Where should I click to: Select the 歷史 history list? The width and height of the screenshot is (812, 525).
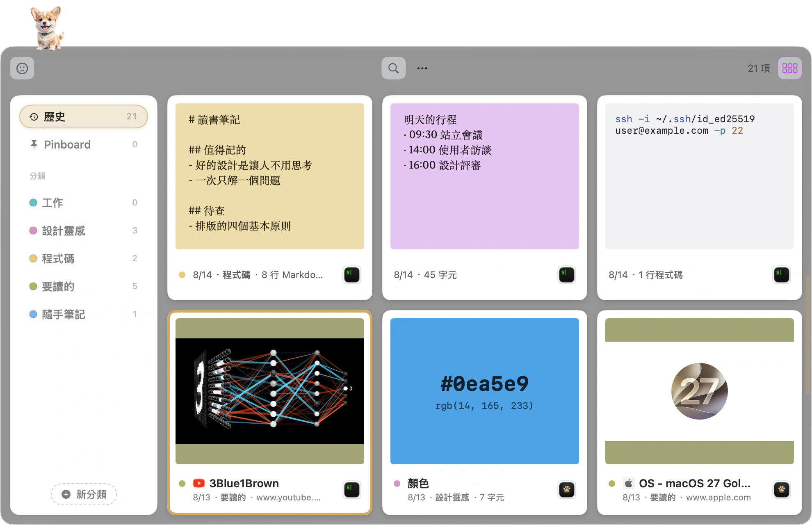[84, 116]
